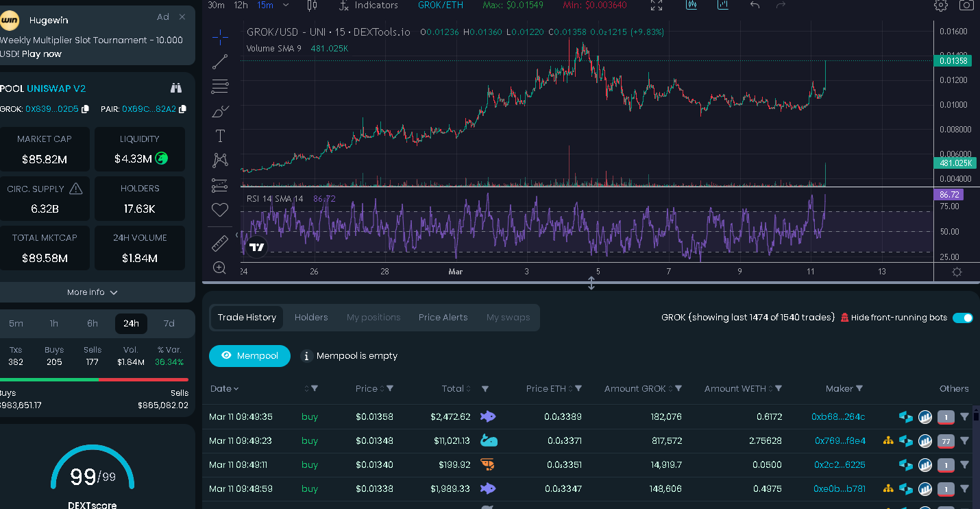Open the Trade History tab
Viewport: 980px width, 509px height.
pos(247,317)
